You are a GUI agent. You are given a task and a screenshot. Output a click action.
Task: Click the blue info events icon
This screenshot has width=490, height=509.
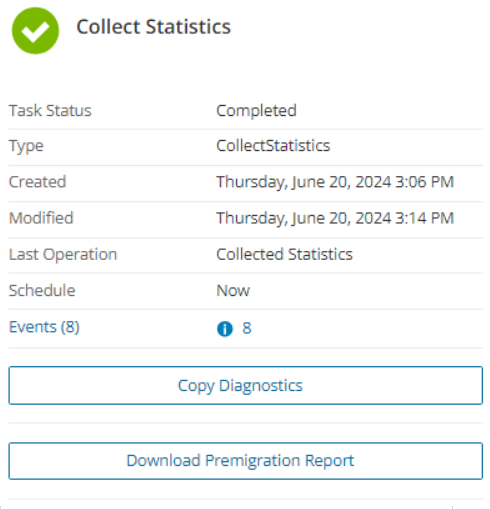coord(225,329)
